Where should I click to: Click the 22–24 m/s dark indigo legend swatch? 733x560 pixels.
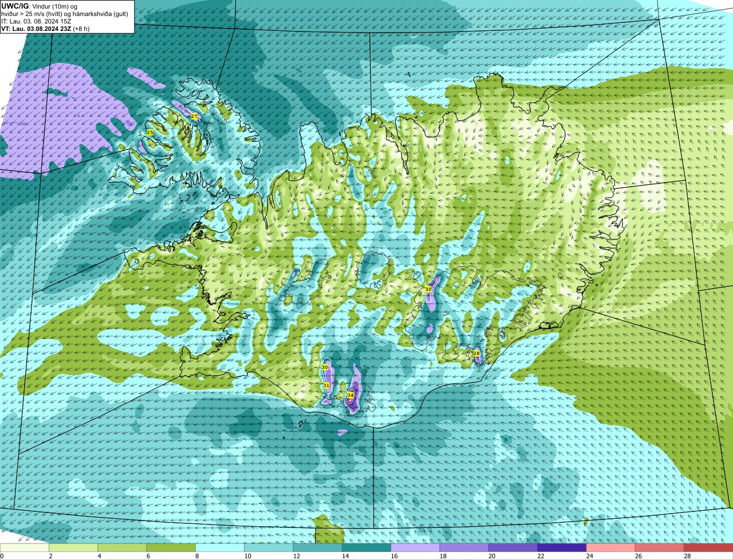tap(562, 548)
